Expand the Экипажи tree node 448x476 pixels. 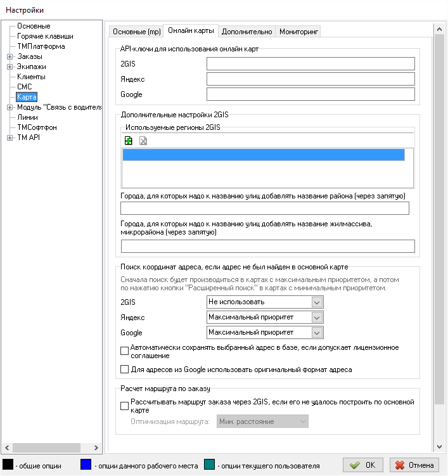[x=10, y=67]
